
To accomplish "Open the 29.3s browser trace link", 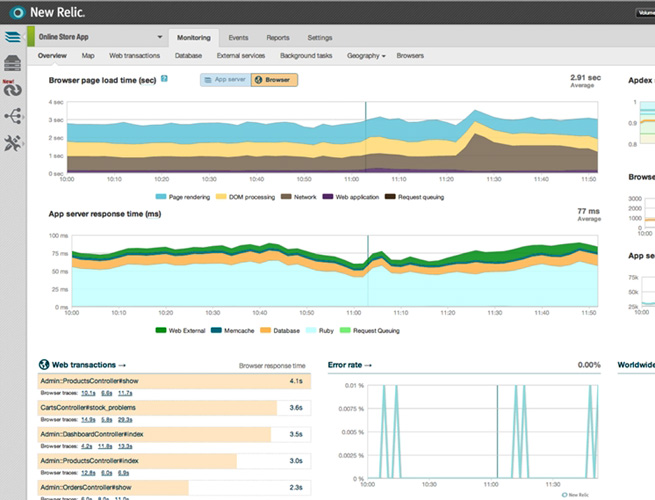I will pyautogui.click(x=125, y=420).
